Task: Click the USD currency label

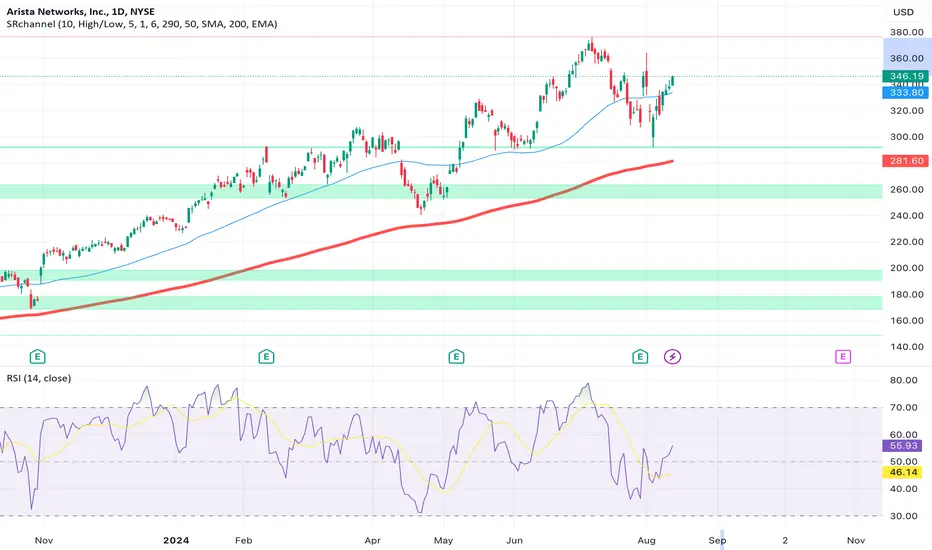Action: coord(903,12)
